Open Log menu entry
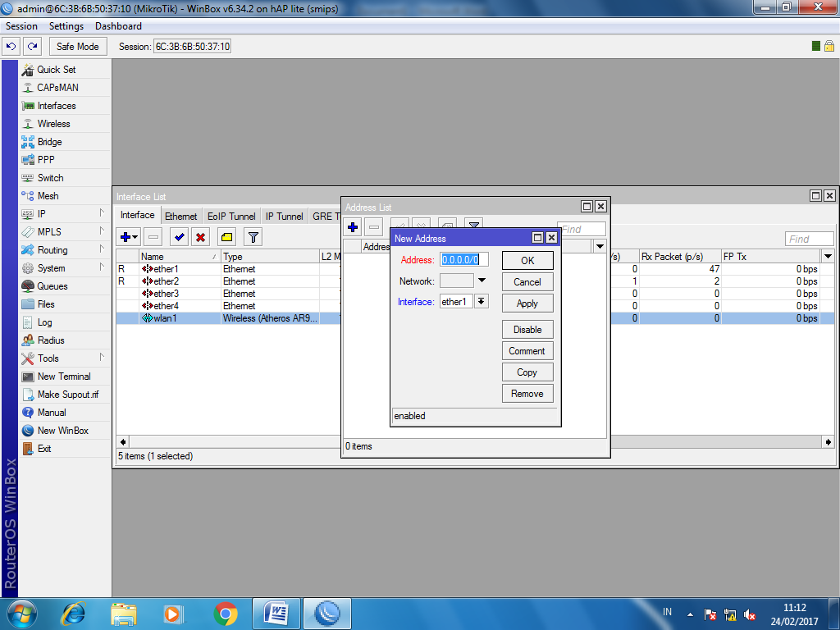This screenshot has width=840, height=630. coord(65,322)
